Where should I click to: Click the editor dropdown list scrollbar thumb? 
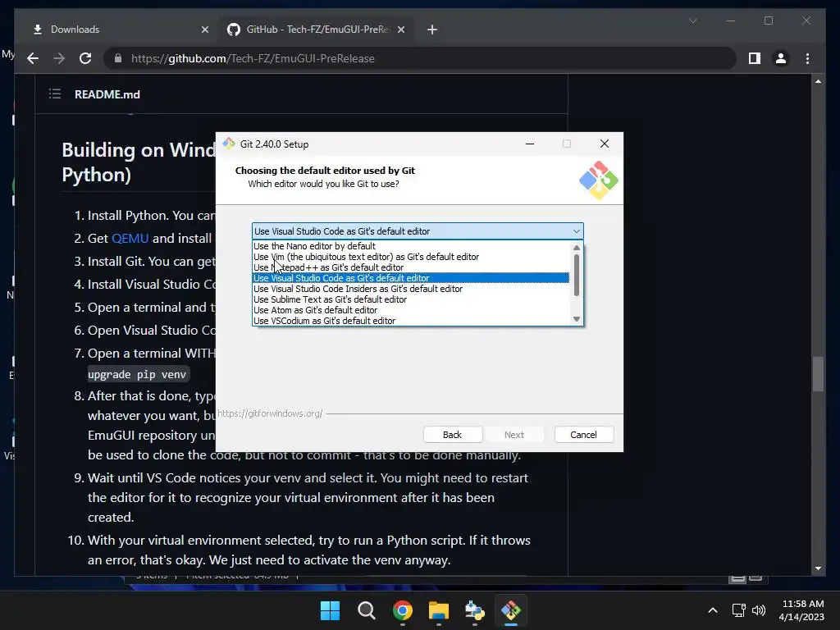coord(577,275)
